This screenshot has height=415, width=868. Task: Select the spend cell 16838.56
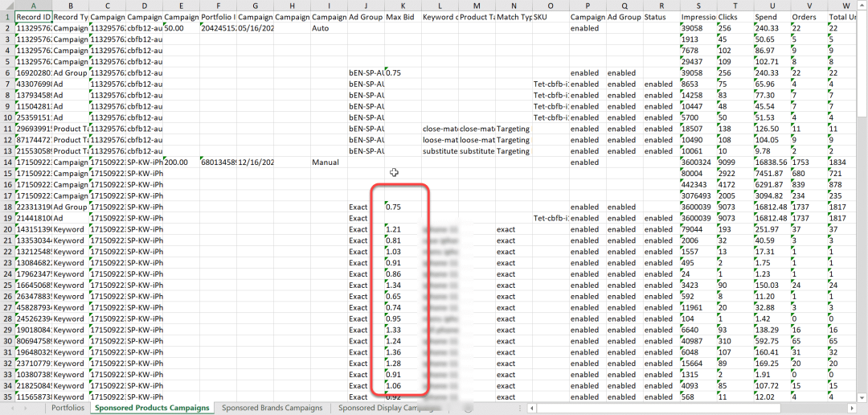click(x=772, y=162)
